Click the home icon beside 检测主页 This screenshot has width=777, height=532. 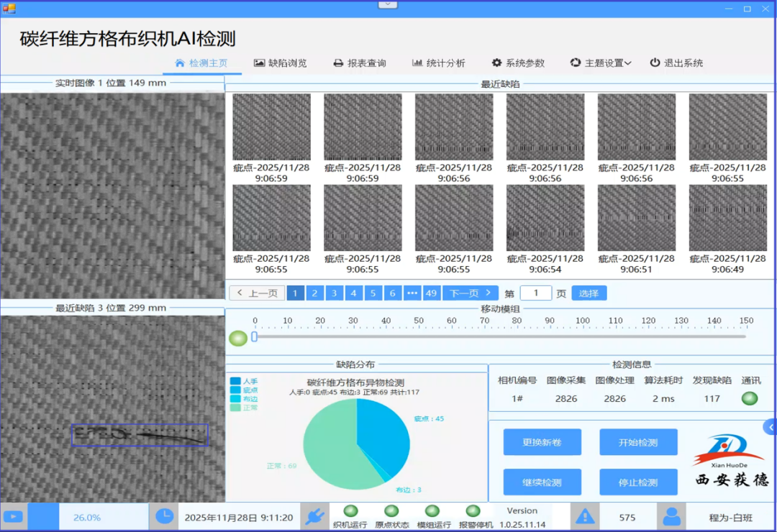coord(180,63)
